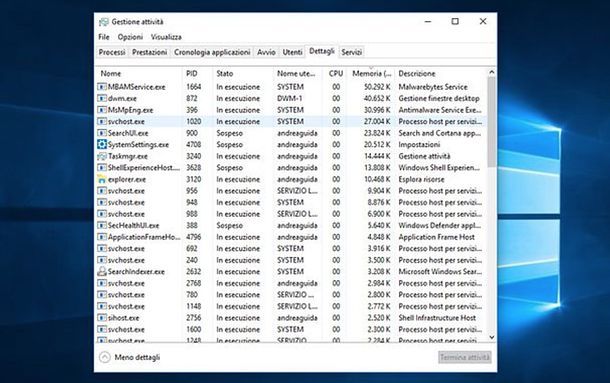This screenshot has height=383, width=610.
Task: Click 'Sospeso' state of SecHealthUI.exe
Action: 230,225
